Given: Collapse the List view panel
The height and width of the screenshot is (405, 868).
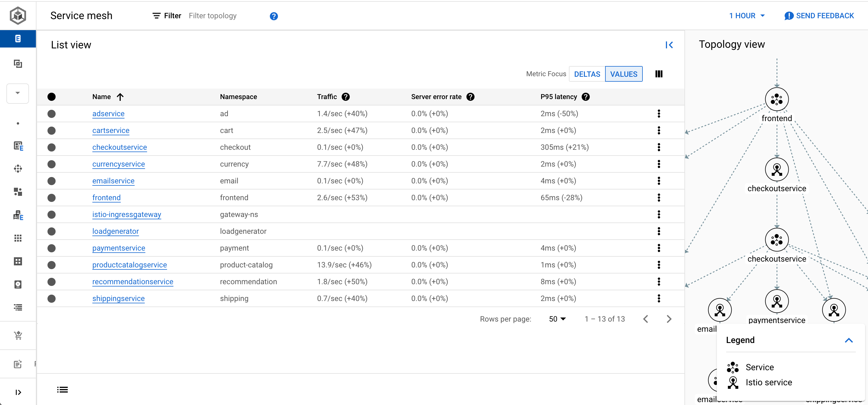Looking at the screenshot, I should [669, 45].
